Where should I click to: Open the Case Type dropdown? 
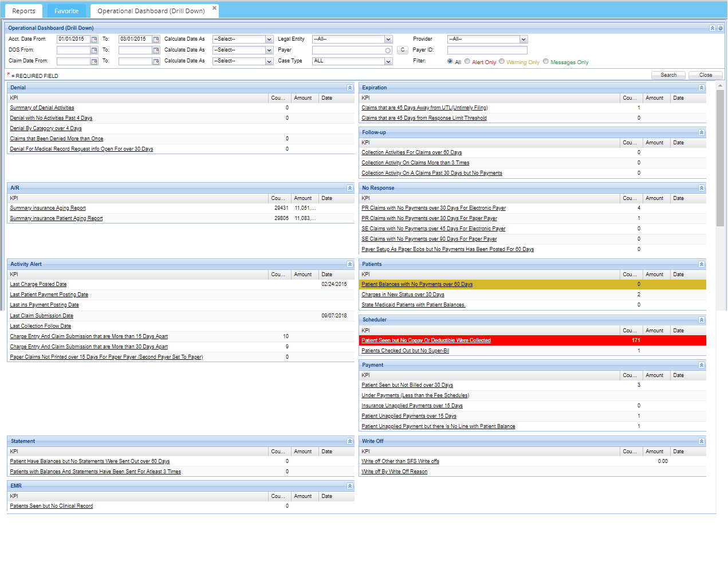388,61
